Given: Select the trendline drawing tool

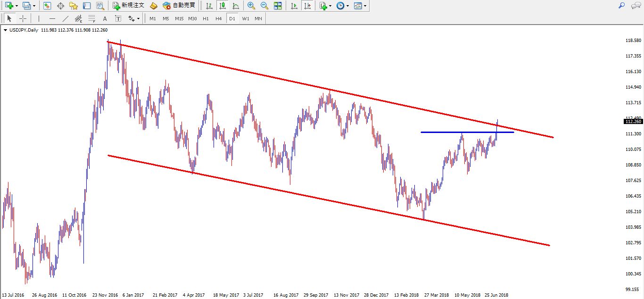Looking at the screenshot, I should click(65, 18).
